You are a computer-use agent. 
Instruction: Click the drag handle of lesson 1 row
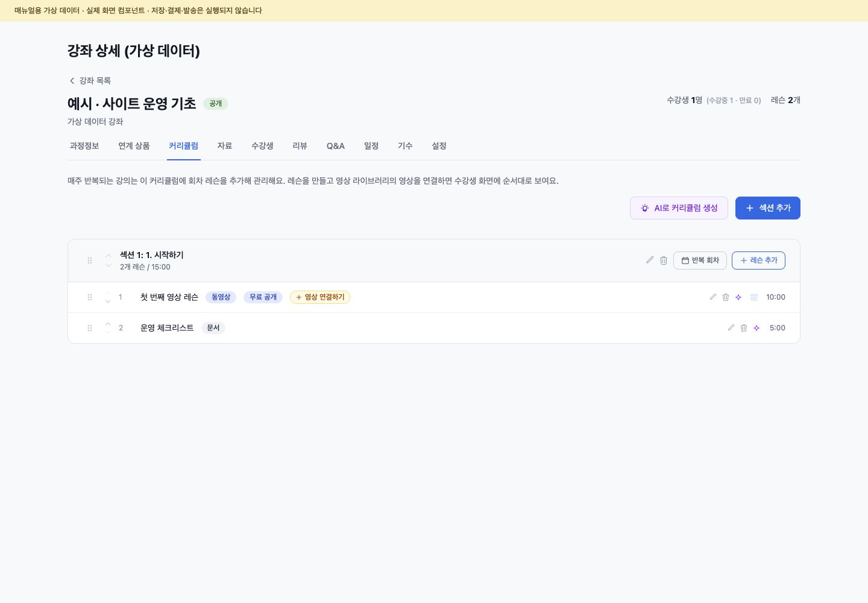pos(90,297)
